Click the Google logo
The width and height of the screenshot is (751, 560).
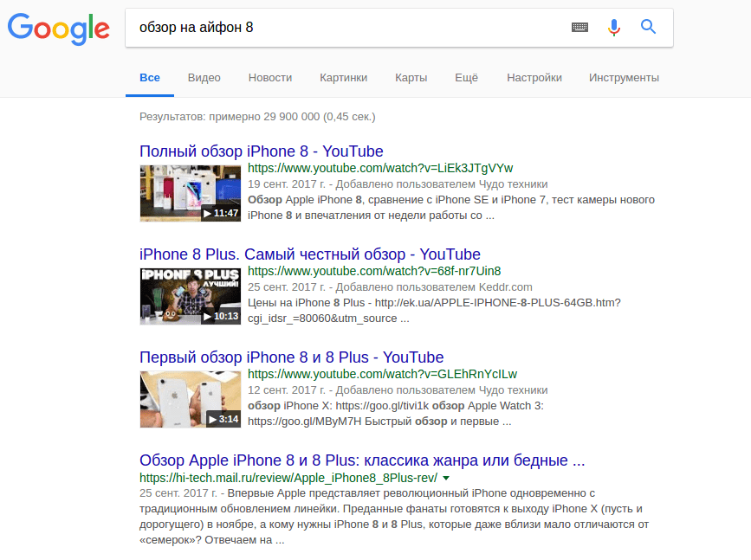click(x=59, y=28)
